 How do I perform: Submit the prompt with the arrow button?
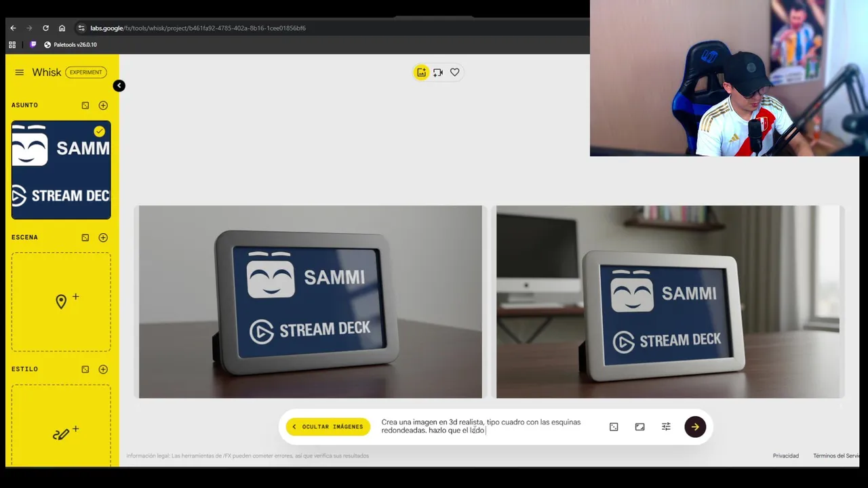coord(695,426)
